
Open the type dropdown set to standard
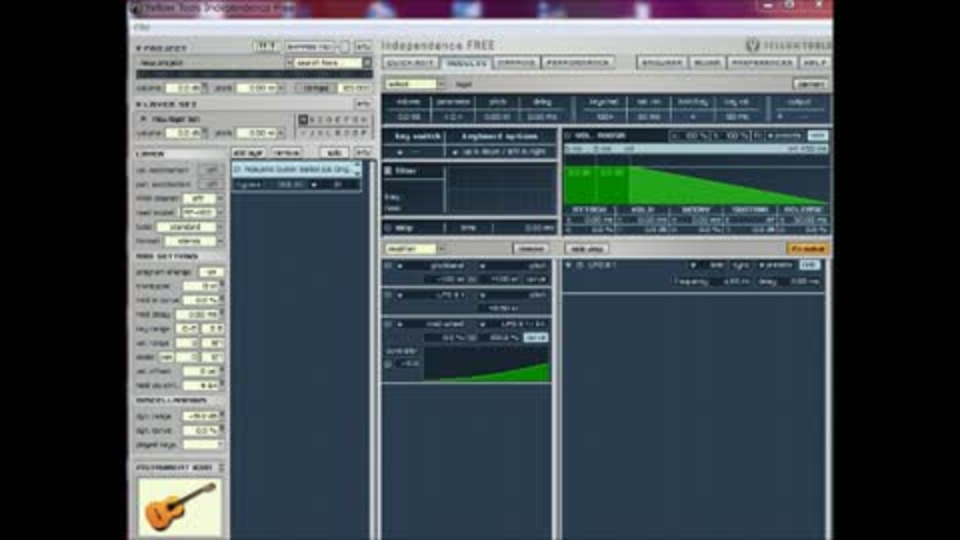tap(190, 227)
